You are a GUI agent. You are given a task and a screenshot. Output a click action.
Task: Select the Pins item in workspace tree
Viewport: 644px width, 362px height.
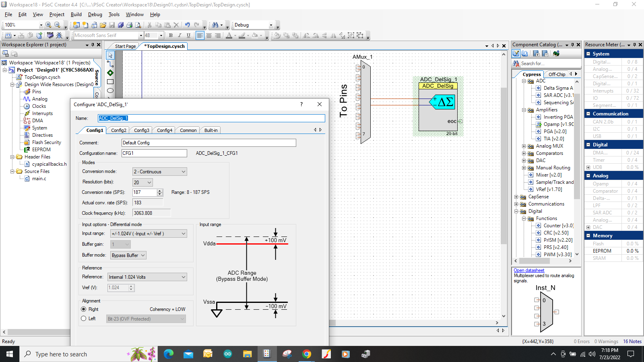click(x=37, y=92)
